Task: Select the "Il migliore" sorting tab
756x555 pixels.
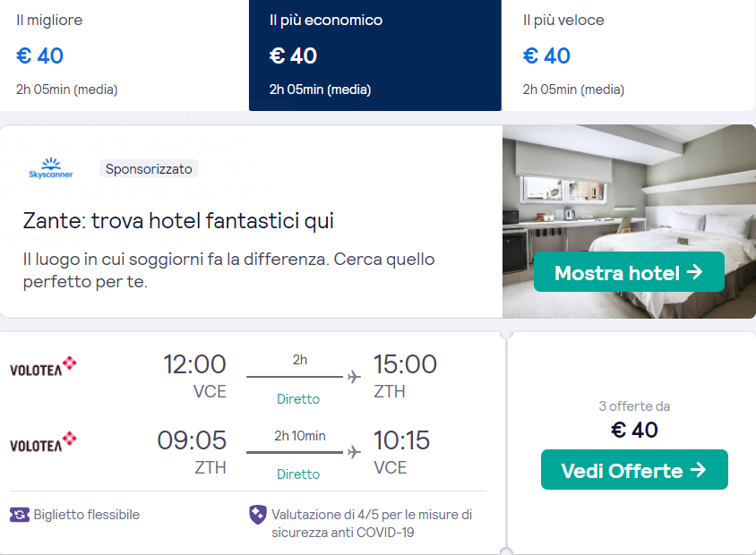Action: (x=124, y=55)
